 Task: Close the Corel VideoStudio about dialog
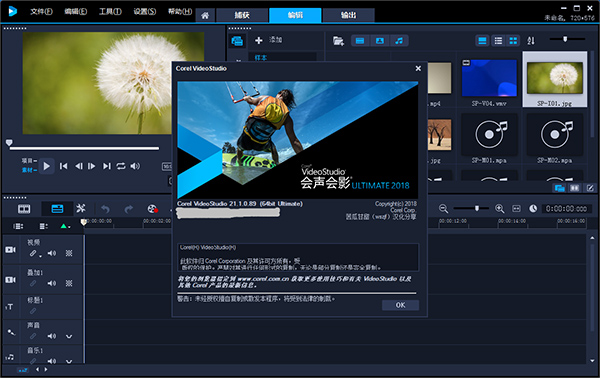point(418,68)
